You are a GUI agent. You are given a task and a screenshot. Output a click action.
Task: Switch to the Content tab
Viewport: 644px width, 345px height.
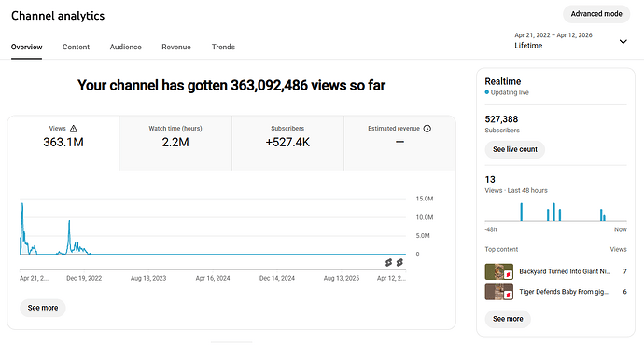coord(76,47)
